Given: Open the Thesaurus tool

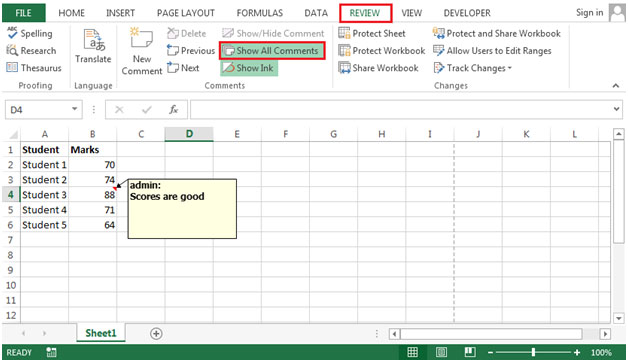Looking at the screenshot, I should click(x=34, y=68).
